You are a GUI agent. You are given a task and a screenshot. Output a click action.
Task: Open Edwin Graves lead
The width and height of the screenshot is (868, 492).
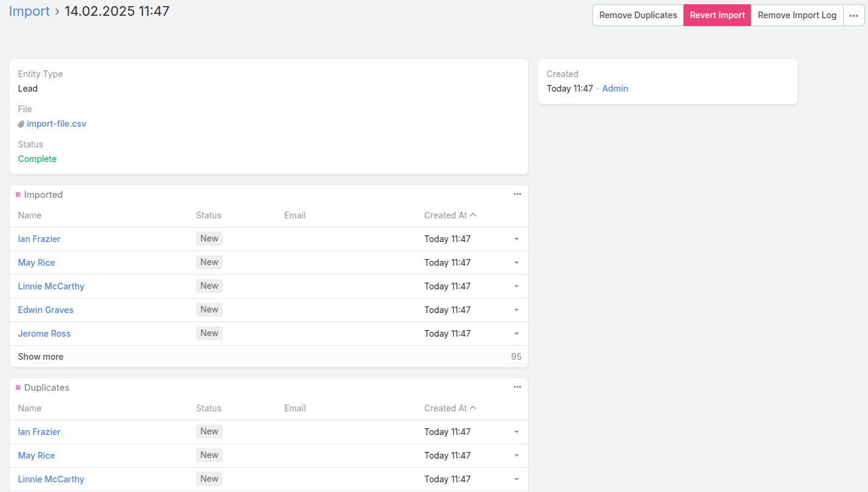click(x=46, y=310)
